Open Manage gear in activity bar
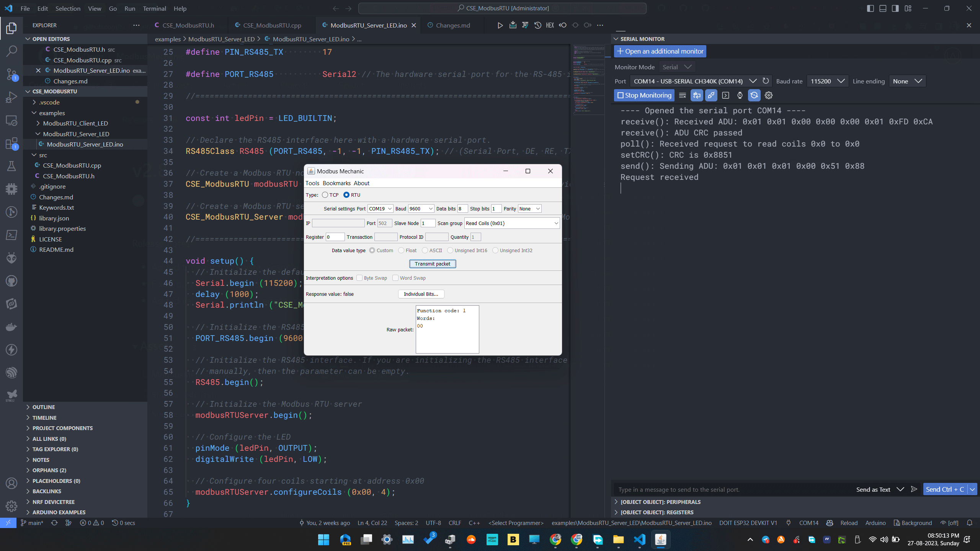The width and height of the screenshot is (980, 551). pyautogui.click(x=11, y=506)
